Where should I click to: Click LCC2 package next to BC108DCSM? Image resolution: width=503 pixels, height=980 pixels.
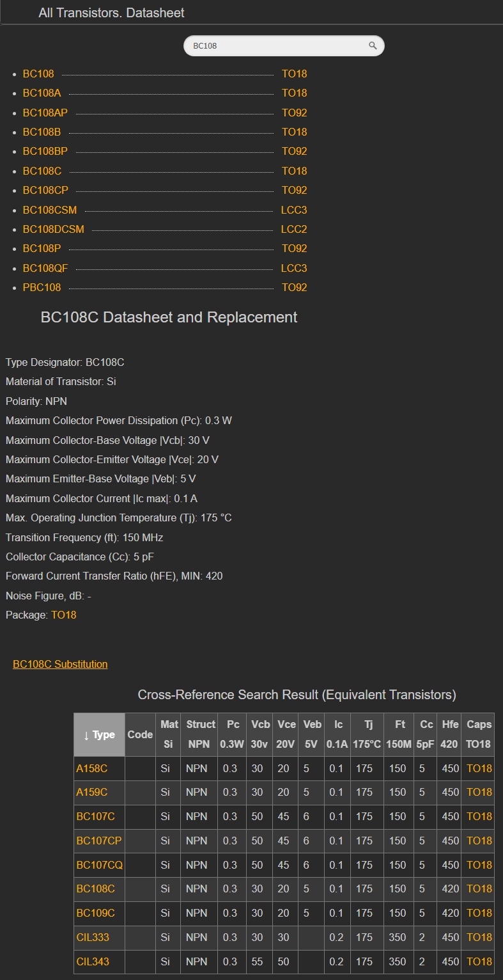(x=294, y=229)
